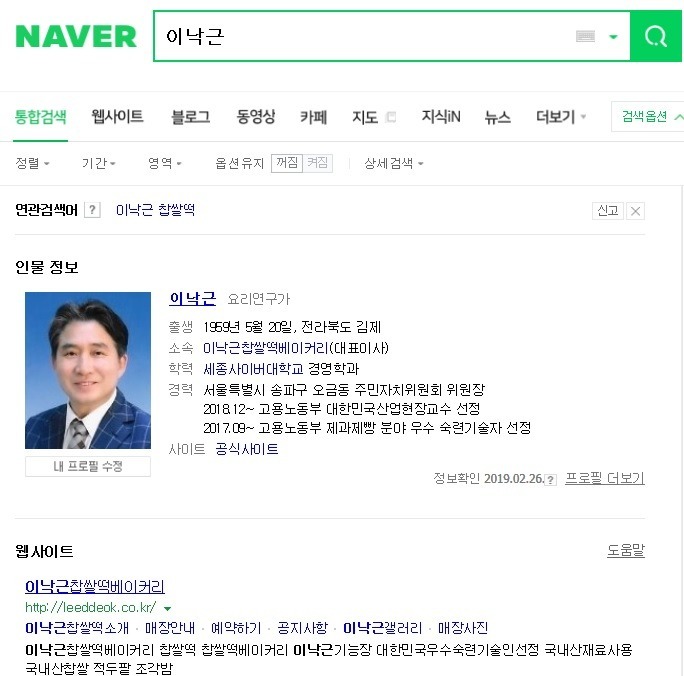Click the profile photo thumbnail
Image resolution: width=684 pixels, height=676 pixels.
[x=88, y=370]
